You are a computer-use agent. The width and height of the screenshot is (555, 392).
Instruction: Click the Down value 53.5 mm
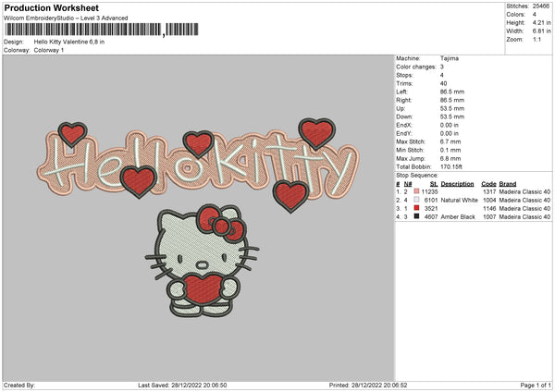coord(452,116)
